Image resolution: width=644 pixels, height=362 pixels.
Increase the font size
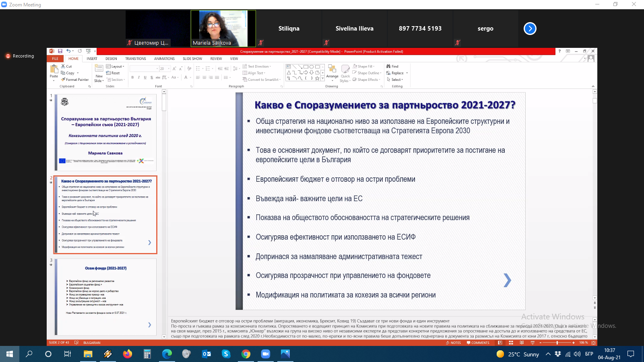[174, 69]
